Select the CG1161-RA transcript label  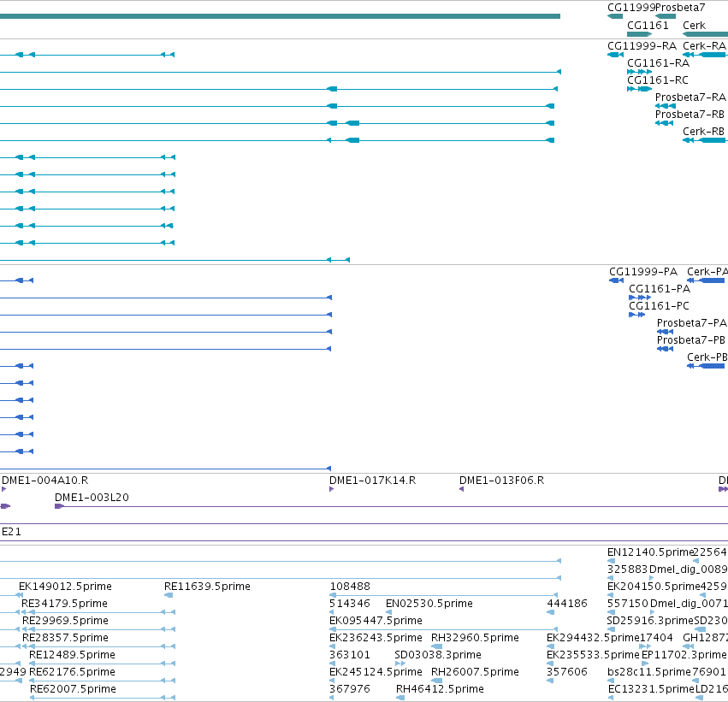pyautogui.click(x=659, y=63)
